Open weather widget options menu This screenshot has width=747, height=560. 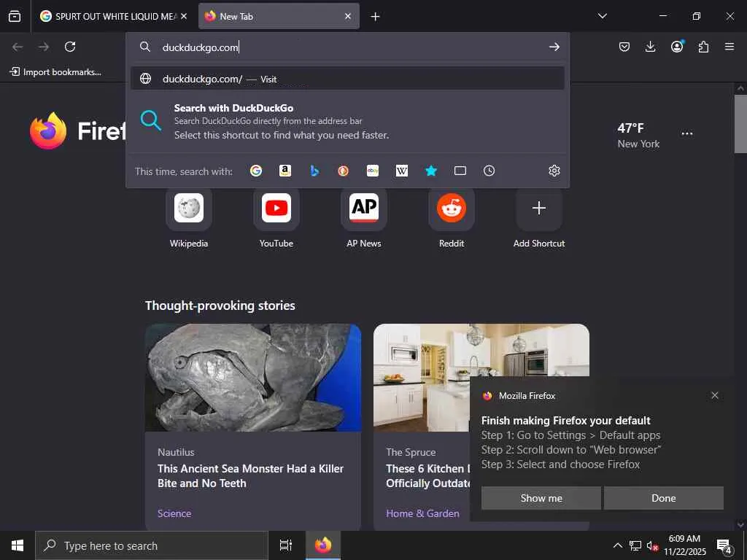[687, 133]
